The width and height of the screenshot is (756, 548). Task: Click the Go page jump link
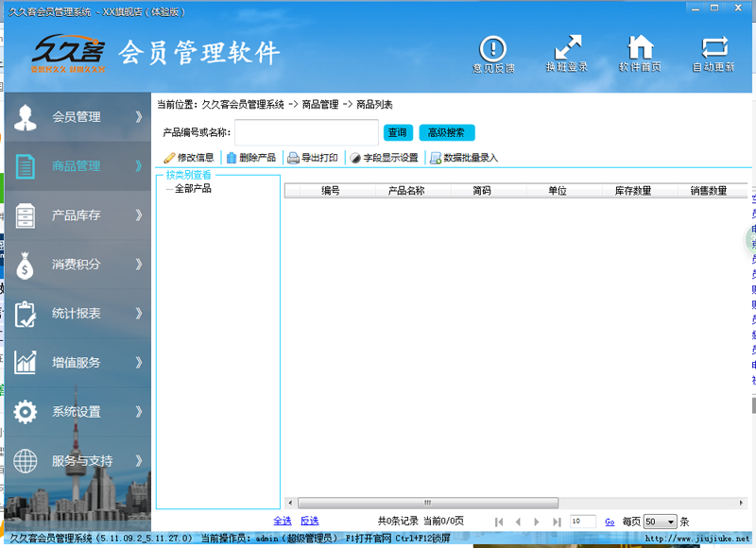610,522
